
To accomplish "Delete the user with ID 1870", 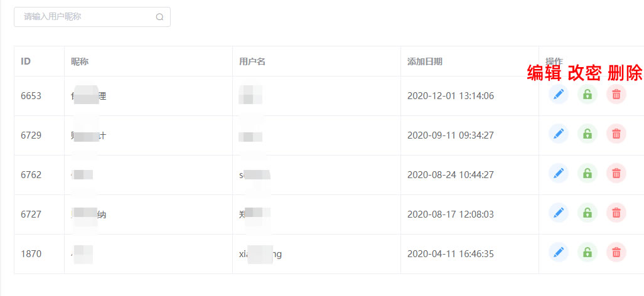I will tap(616, 253).
